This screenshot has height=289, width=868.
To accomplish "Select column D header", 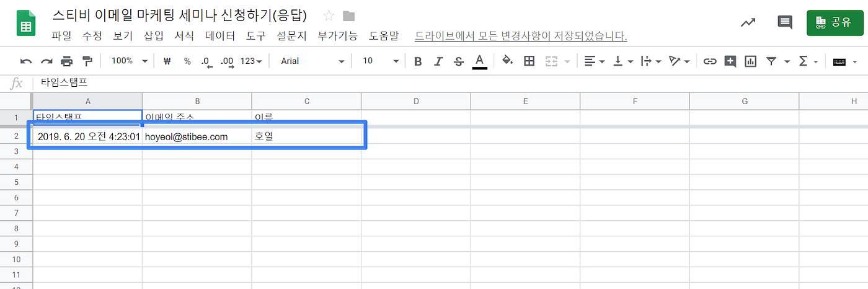I will tap(416, 101).
